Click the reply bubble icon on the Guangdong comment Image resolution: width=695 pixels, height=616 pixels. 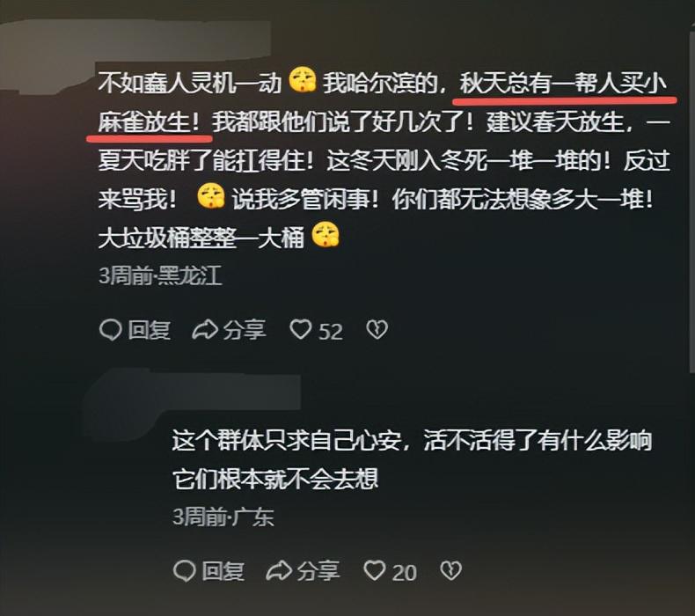pyautogui.click(x=185, y=571)
